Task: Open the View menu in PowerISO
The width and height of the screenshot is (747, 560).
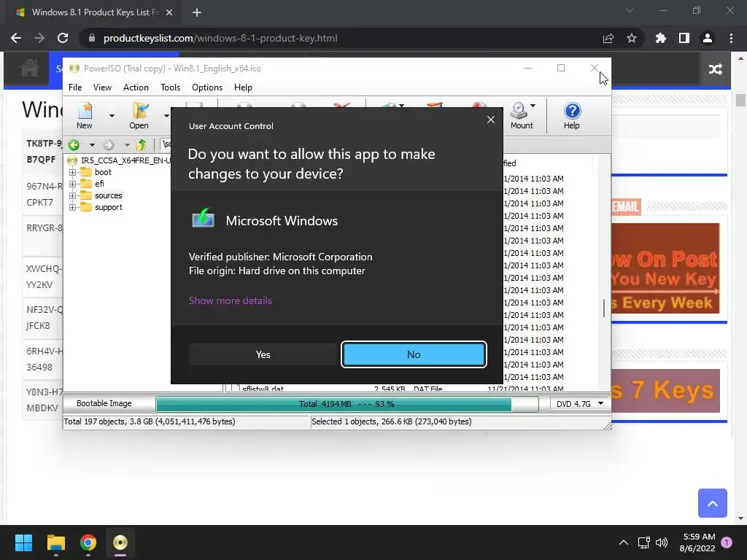Action: coord(102,87)
